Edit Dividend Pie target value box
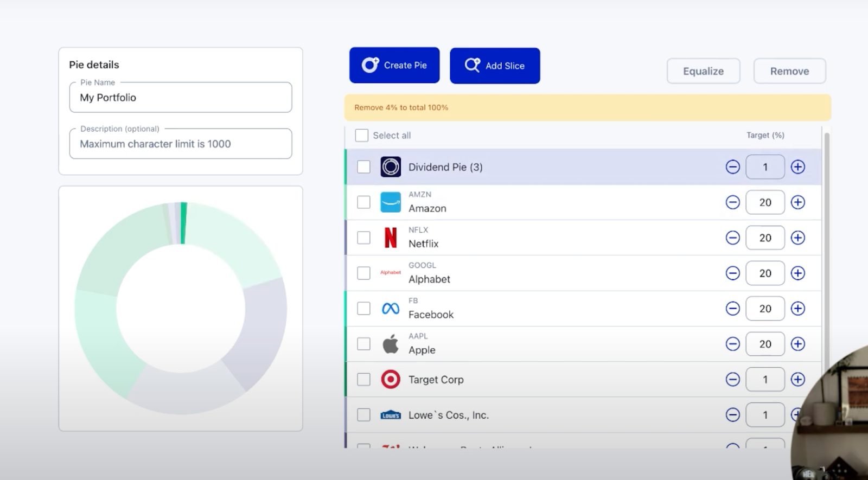 tap(765, 167)
